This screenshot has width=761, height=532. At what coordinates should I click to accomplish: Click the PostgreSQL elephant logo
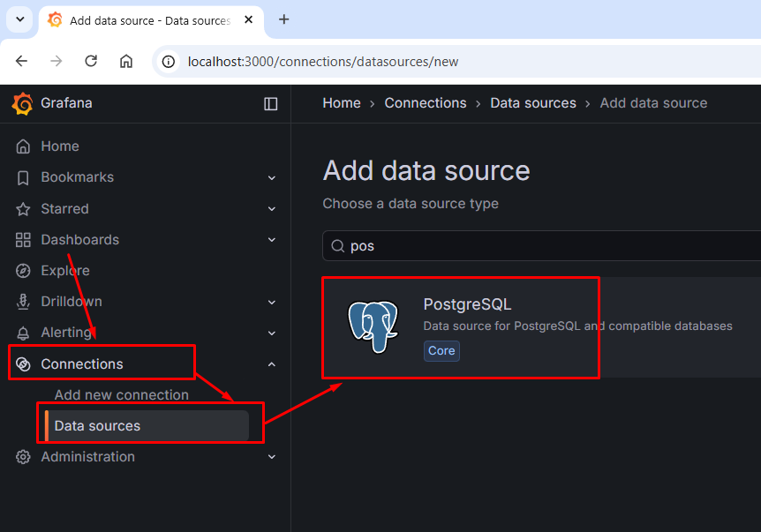tap(373, 327)
